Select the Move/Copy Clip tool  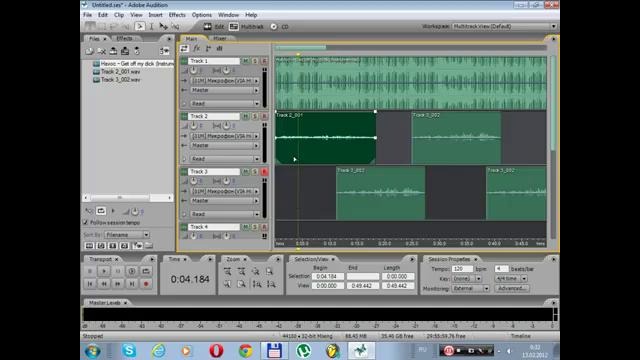point(163,27)
